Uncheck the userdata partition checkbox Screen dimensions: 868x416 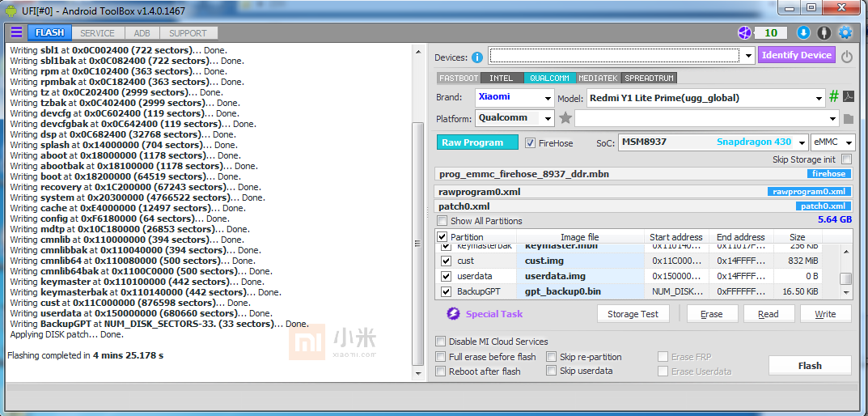coord(446,276)
